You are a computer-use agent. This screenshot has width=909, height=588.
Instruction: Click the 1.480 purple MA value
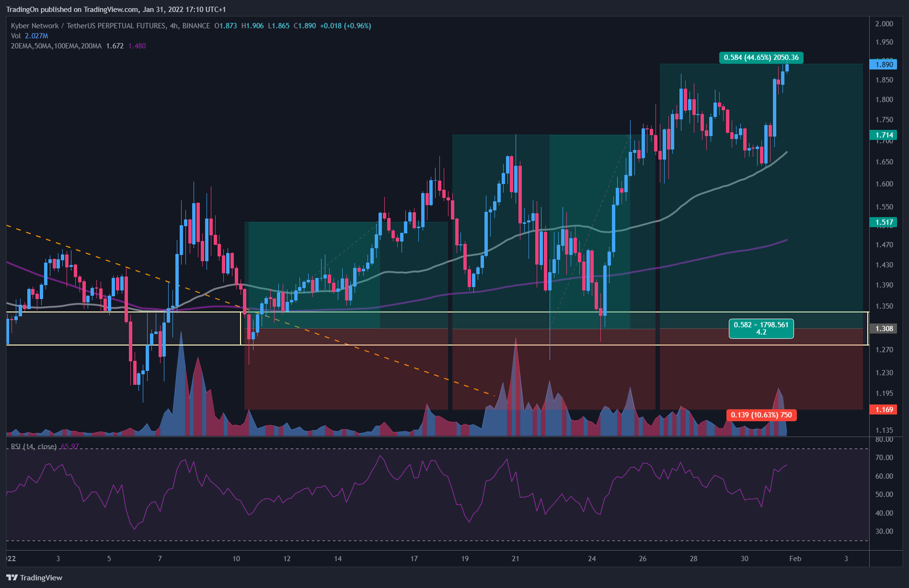click(137, 46)
